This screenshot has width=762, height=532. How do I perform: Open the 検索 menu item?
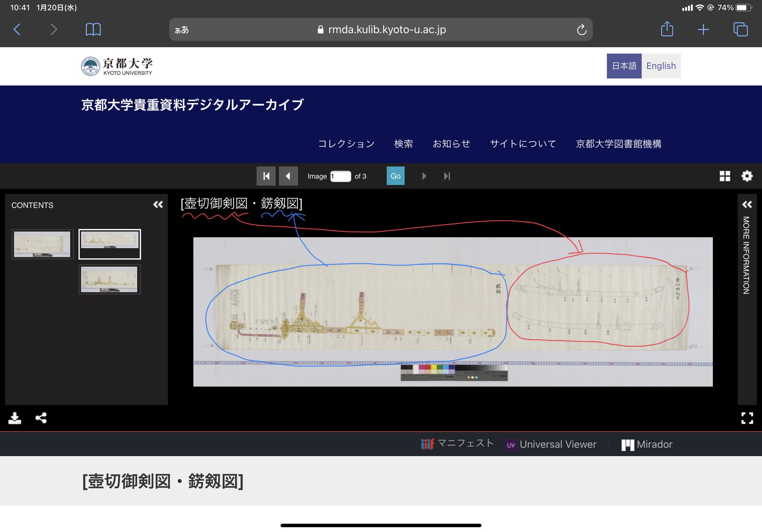tap(403, 144)
